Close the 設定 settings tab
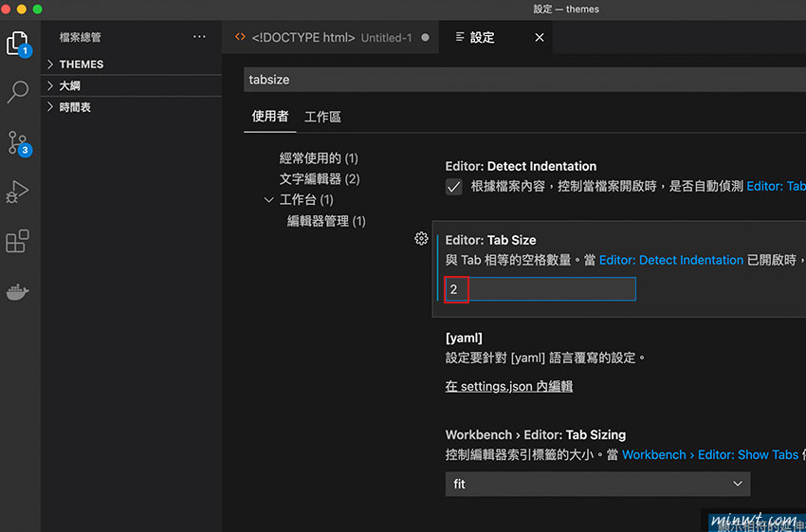806x532 pixels. [540, 38]
